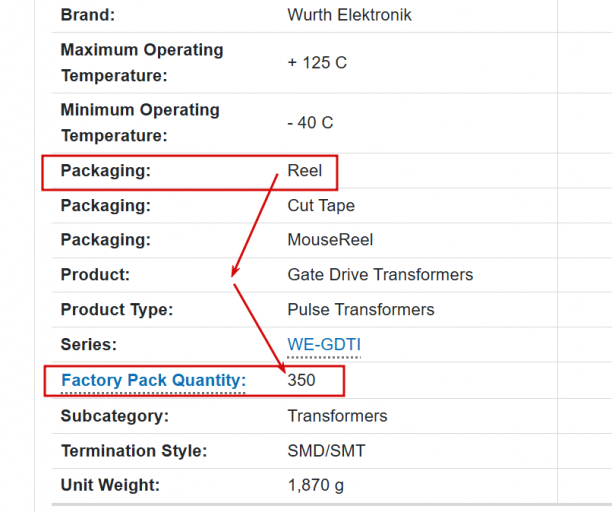Click the Brand label
The width and height of the screenshot is (612, 512).
[x=88, y=15]
